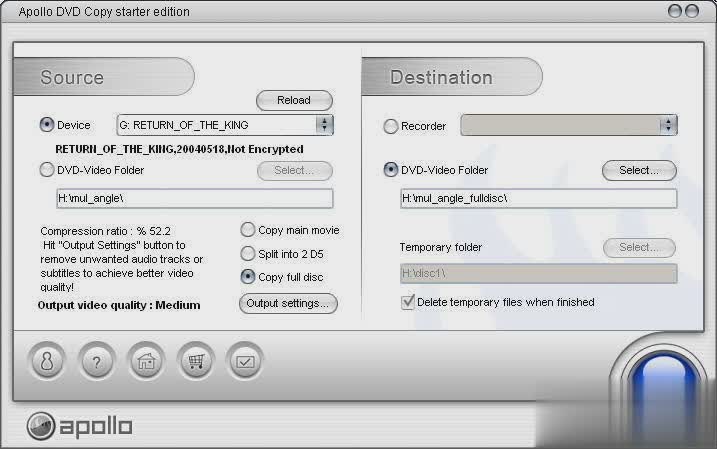Select the Device source radio button

pos(47,124)
